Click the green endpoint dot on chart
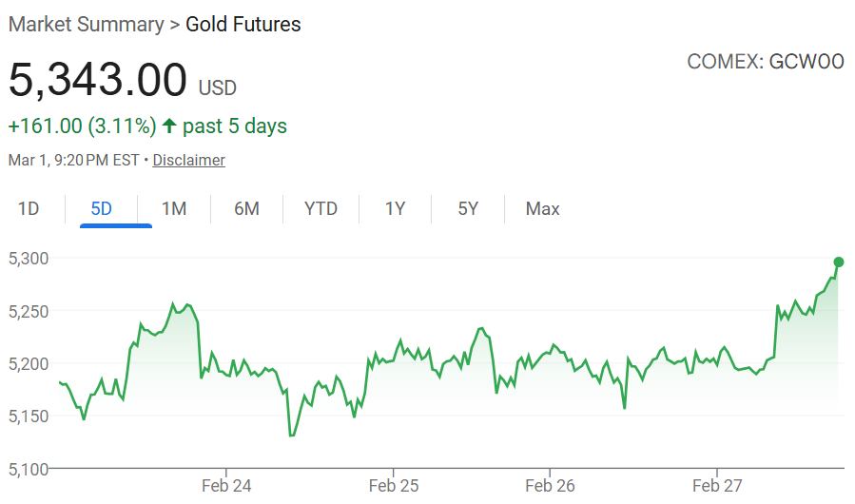 point(838,262)
